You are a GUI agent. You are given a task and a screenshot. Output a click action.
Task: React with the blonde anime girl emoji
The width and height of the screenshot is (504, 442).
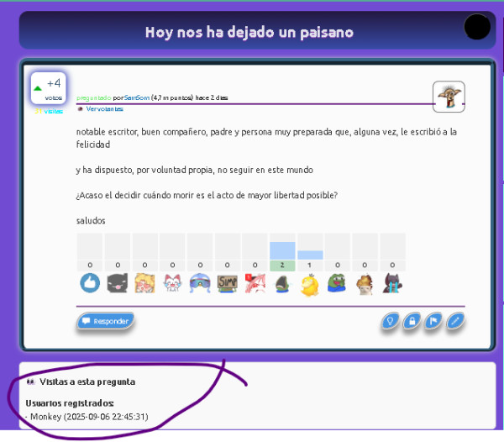pyautogui.click(x=144, y=283)
